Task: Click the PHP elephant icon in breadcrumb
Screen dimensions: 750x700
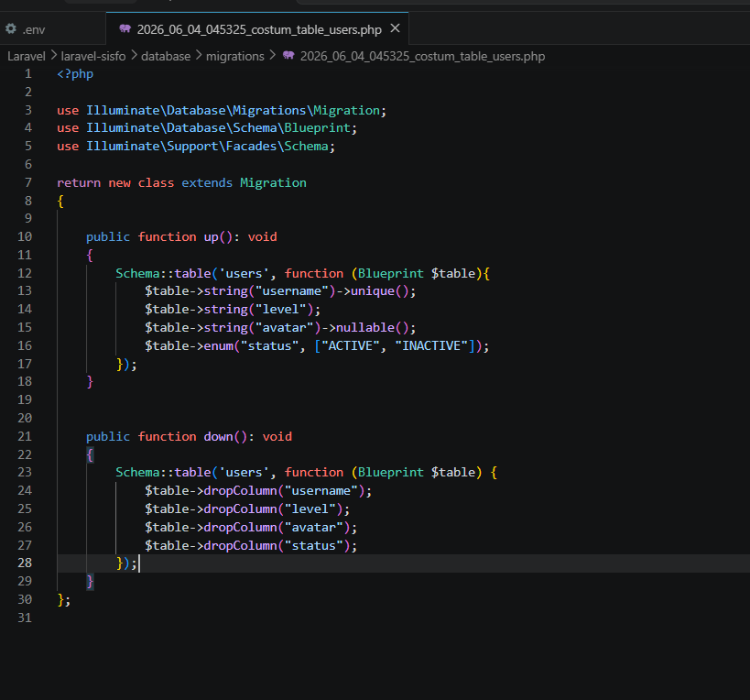Action: (x=288, y=56)
